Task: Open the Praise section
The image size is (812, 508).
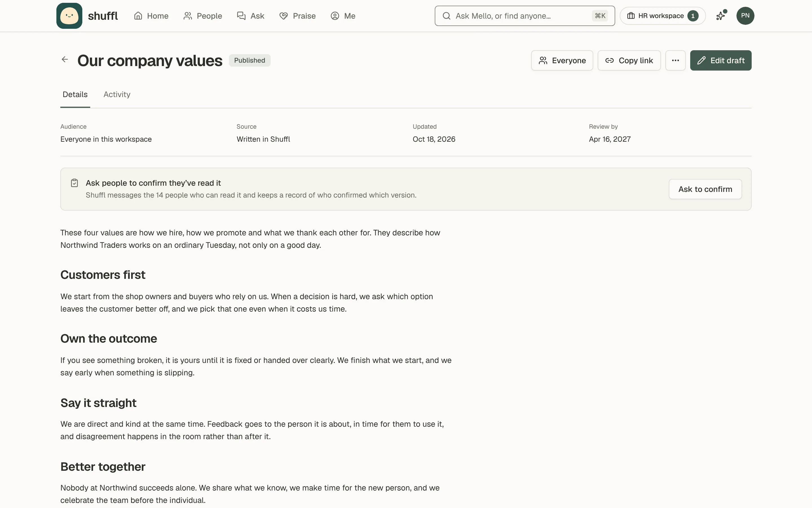Action: [297, 16]
